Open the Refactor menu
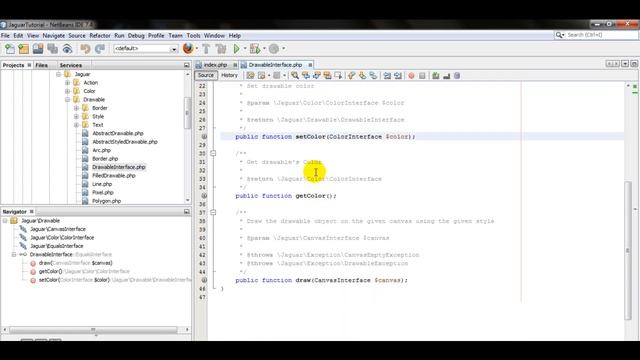The image size is (640, 360). (100, 36)
